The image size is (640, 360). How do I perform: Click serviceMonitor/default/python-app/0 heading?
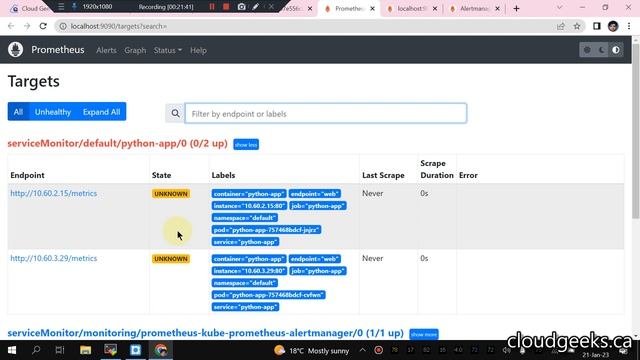pos(118,143)
